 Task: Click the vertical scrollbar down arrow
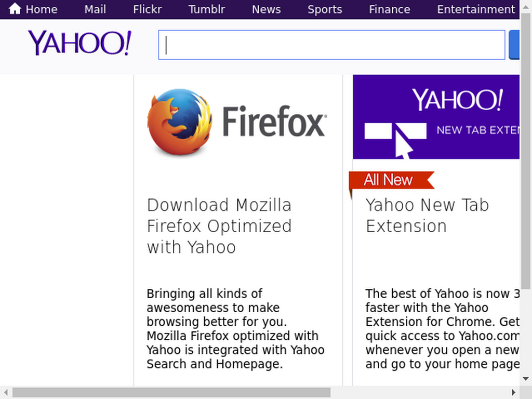click(526, 379)
